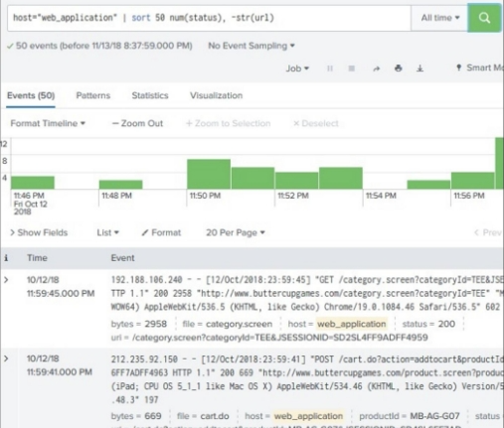This screenshot has width=504, height=428.
Task: Click the Event column header
Action: pos(122,258)
